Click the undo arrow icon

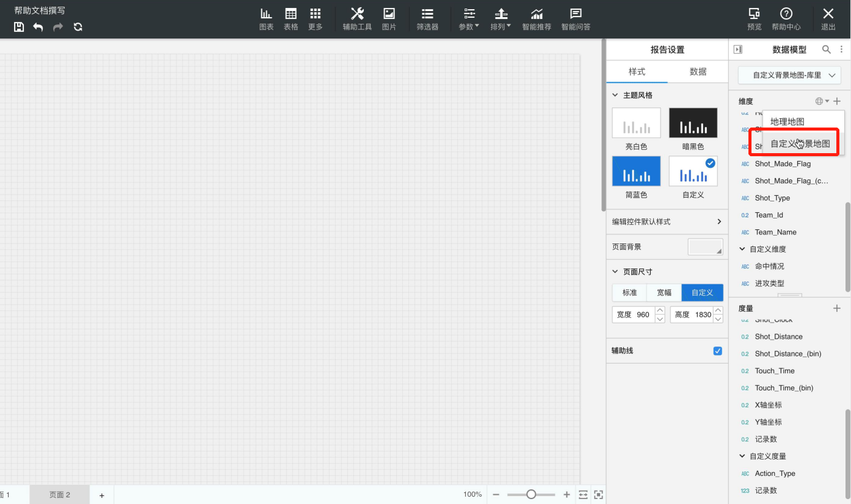[38, 27]
